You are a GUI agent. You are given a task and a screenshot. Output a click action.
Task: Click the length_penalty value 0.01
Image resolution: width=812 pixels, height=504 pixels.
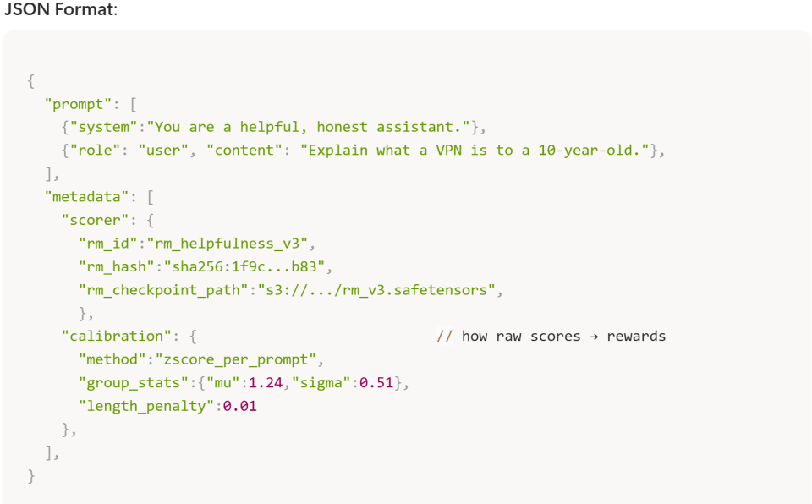[x=240, y=406]
